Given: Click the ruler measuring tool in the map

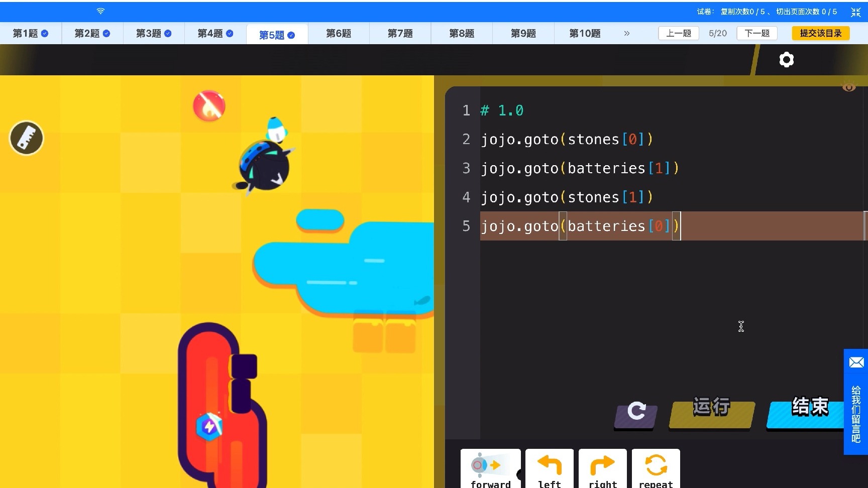Looking at the screenshot, I should coord(26,138).
